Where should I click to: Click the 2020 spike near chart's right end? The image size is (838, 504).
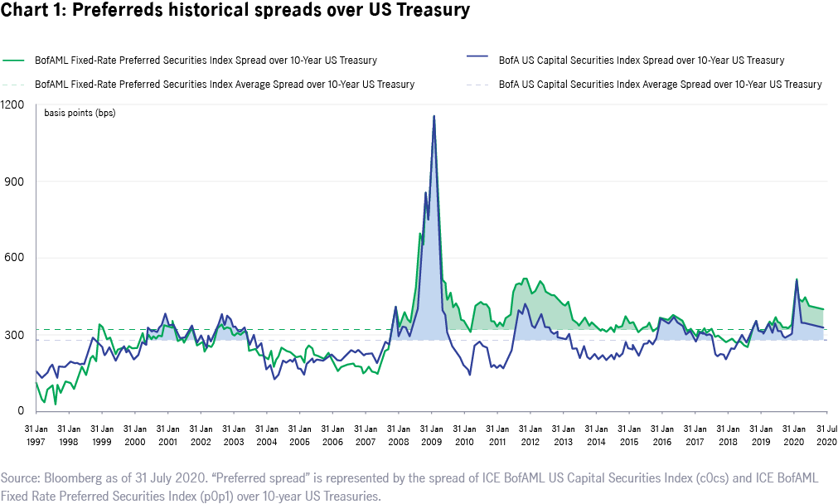coord(797,280)
